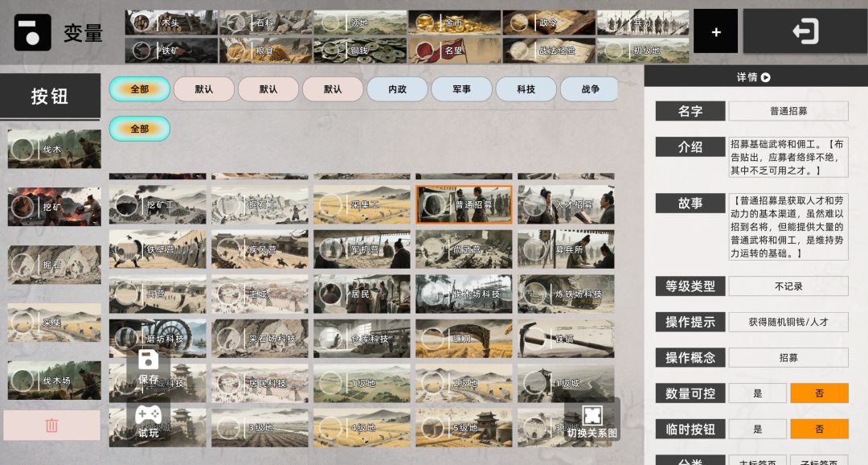
Task: Select the 采集 button in left sidebar
Action: (x=55, y=323)
